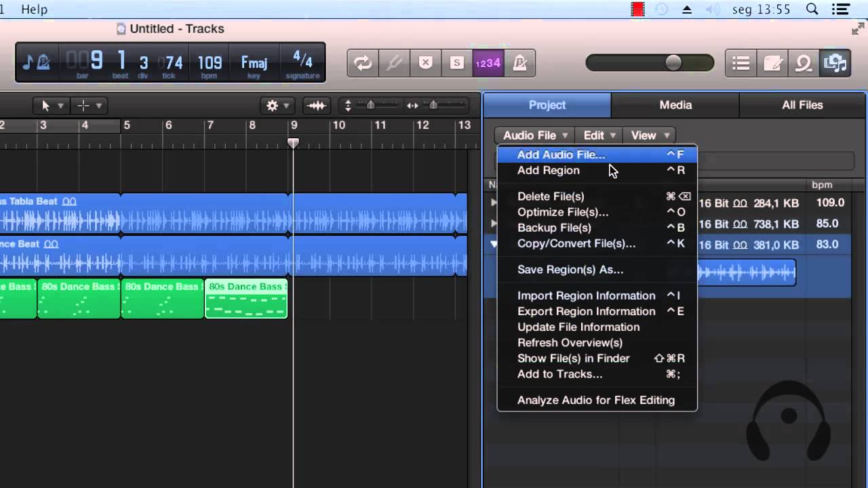
Task: Open the Tuner
Action: (394, 63)
